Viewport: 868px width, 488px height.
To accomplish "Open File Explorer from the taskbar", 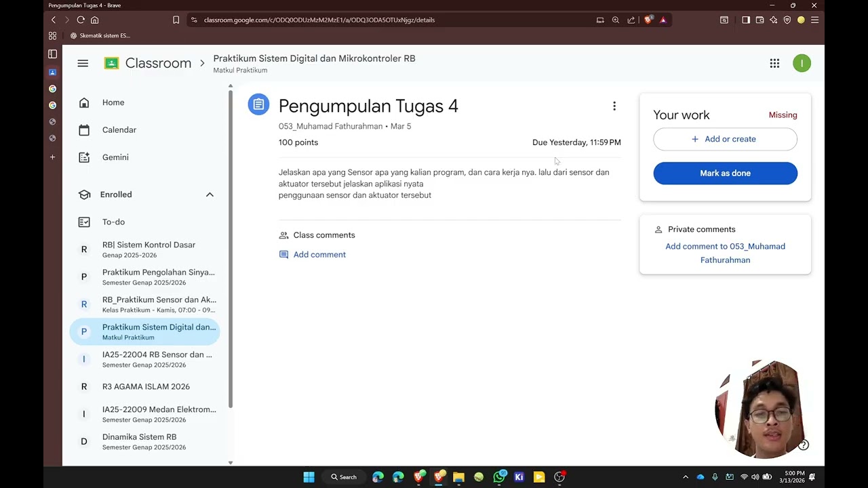I will click(x=458, y=477).
